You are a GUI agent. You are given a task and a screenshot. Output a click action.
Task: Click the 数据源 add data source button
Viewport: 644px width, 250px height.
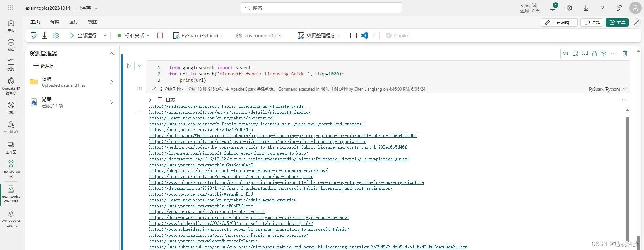[43, 66]
